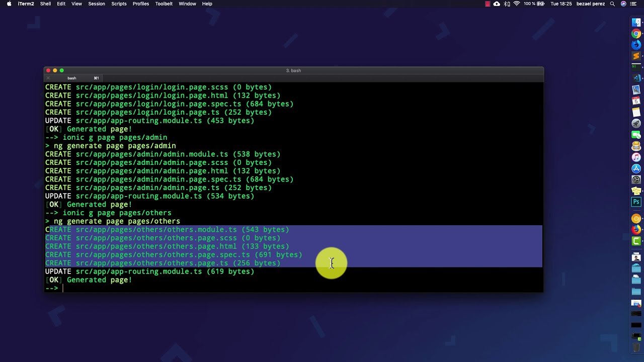Click the others.page.spec.ts (691 bytes) line
Viewport: 644px width, 362px height.
click(x=174, y=255)
